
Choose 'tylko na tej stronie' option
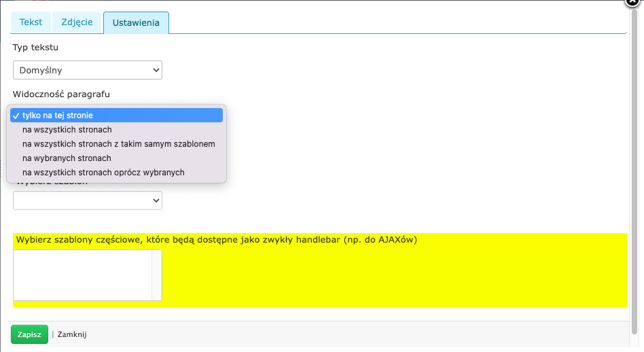click(116, 116)
